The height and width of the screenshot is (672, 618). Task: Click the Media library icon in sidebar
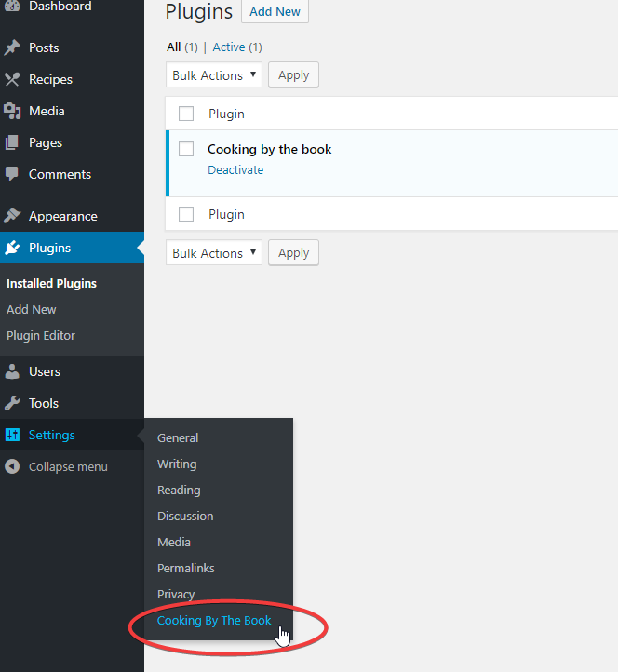12,111
